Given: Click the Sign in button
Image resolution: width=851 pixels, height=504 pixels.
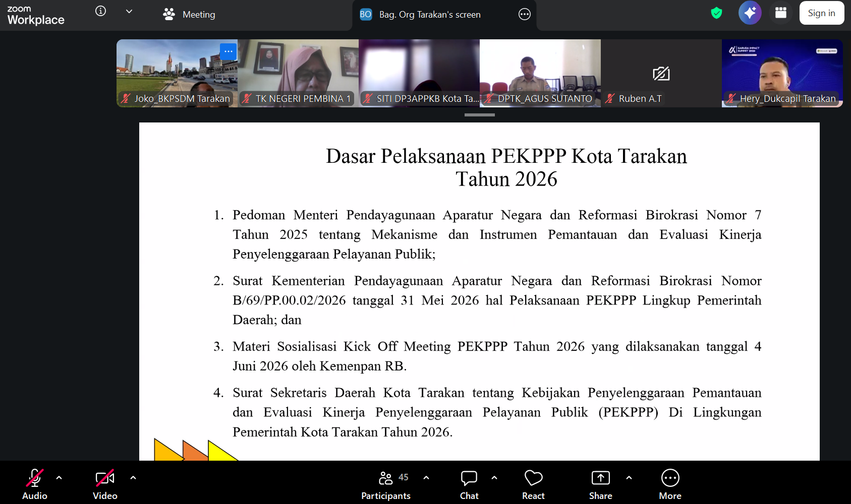Looking at the screenshot, I should click(822, 13).
